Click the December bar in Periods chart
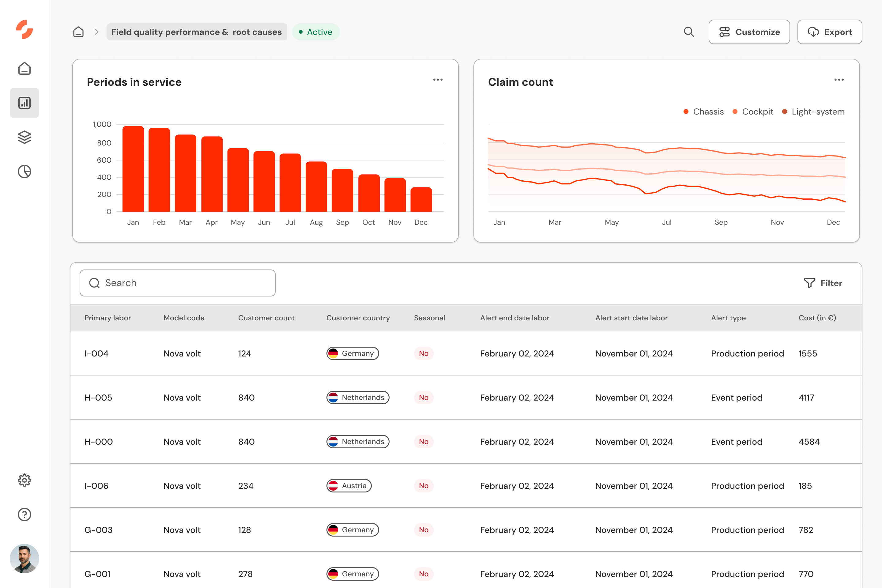 point(421,199)
